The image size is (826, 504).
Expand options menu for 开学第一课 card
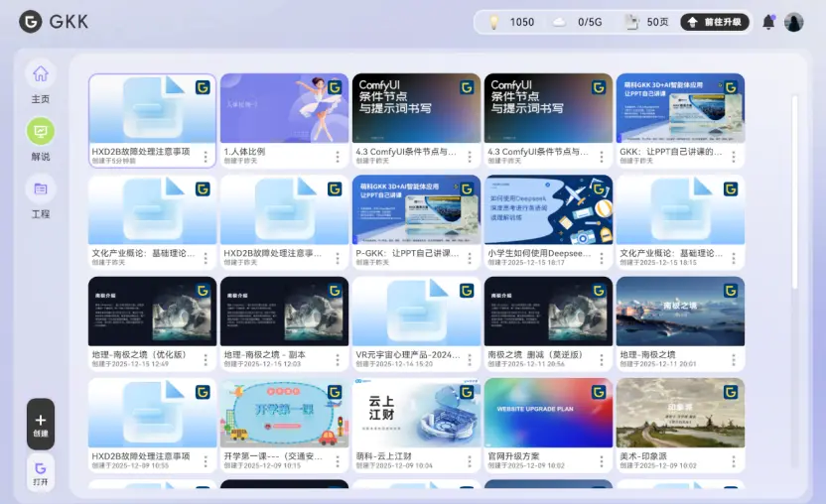[338, 461]
